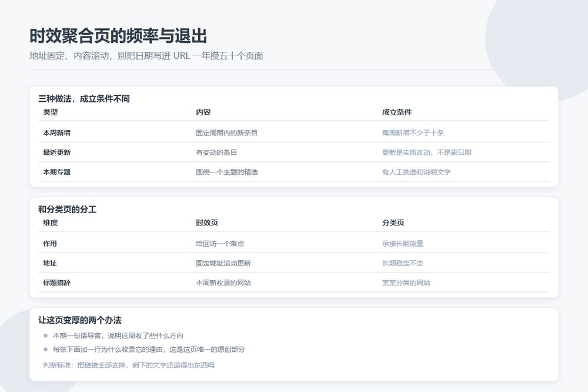This screenshot has width=588, height=392.
Task: Click the cell 有变动的条目
Action: point(216,152)
